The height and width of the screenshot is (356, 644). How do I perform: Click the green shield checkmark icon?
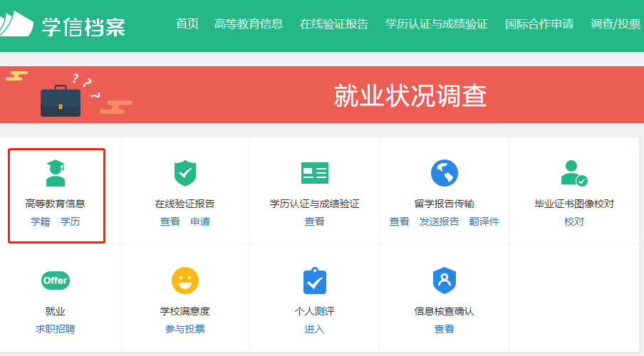click(185, 173)
